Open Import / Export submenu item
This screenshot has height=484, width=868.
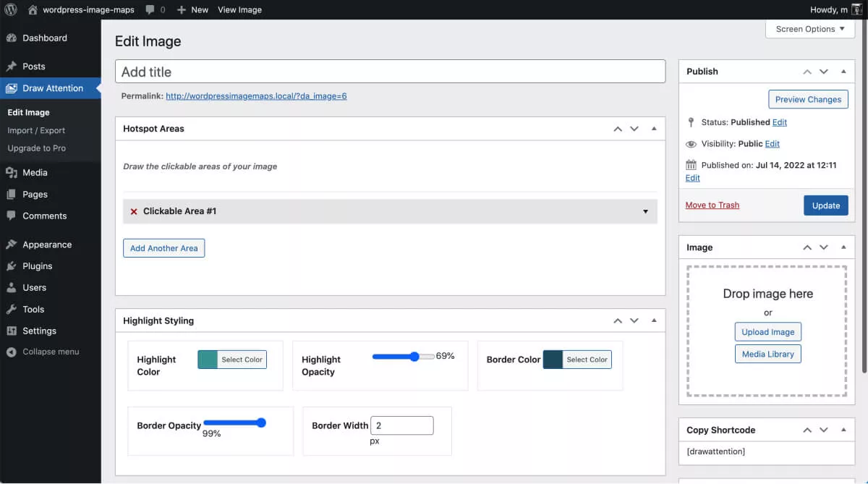[36, 130]
